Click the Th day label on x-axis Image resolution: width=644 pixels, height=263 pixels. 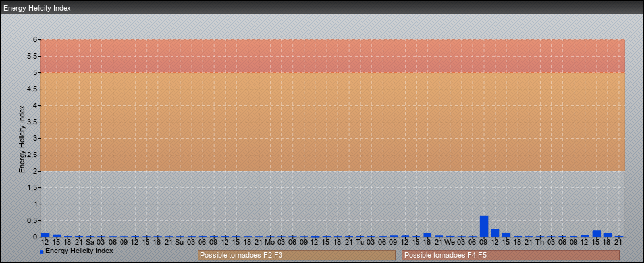coord(540,242)
